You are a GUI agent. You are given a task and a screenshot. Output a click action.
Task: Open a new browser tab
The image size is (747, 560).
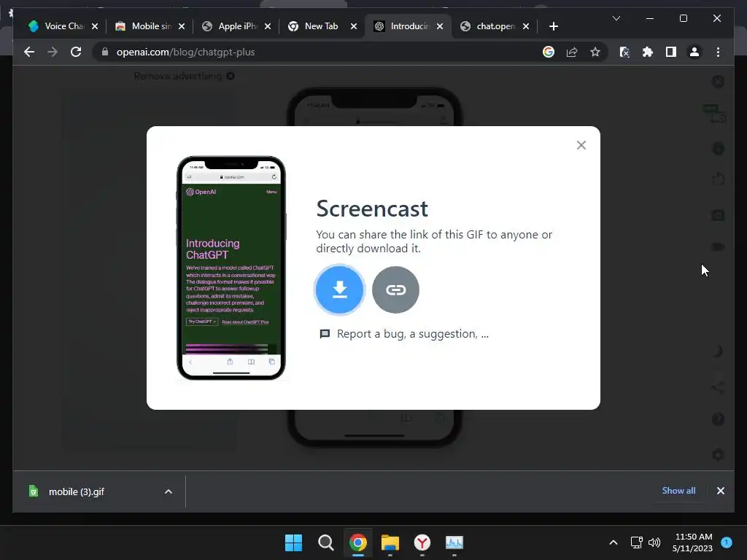coord(553,26)
